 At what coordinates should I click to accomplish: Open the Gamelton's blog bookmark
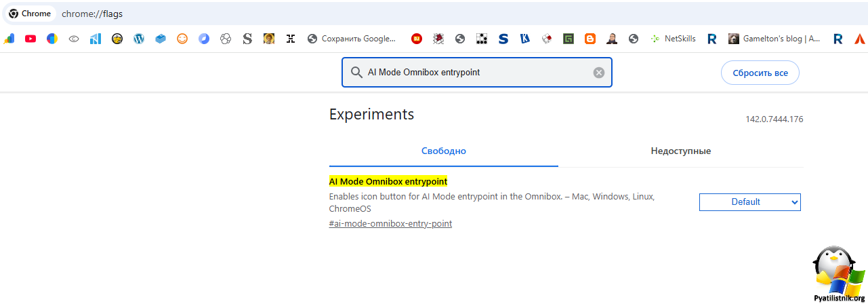[774, 39]
